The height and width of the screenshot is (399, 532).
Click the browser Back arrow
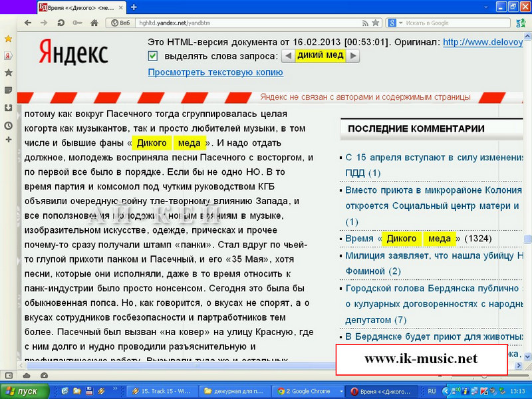click(x=28, y=23)
